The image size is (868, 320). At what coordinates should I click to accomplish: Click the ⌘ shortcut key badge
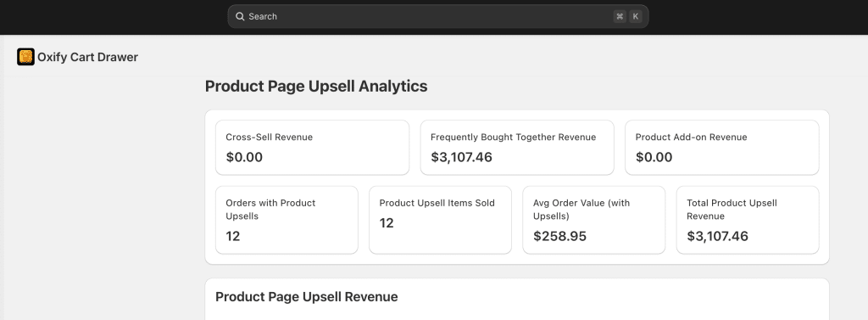pyautogui.click(x=620, y=17)
